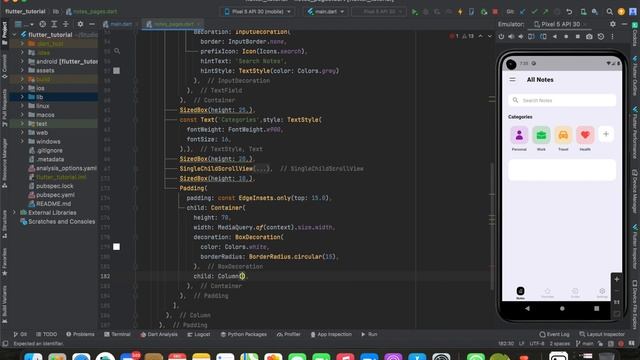Rotate the emulator left
This screenshot has width=640, height=360.
[531, 36]
